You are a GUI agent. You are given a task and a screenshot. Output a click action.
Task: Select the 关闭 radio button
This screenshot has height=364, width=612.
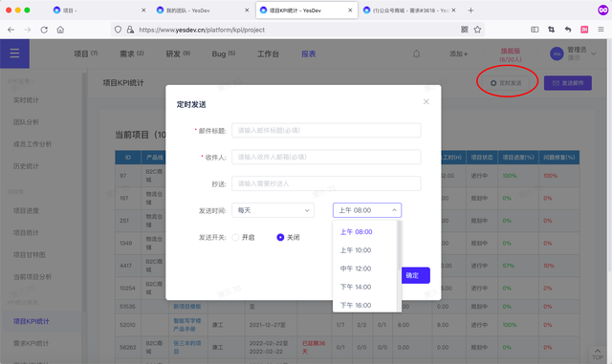[280, 237]
